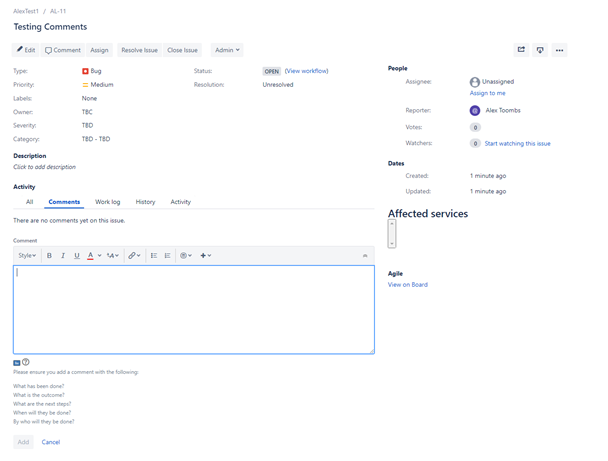Click Alex Toombs reporter avatar
Viewport: 608px width, 461px height.
tap(475, 111)
